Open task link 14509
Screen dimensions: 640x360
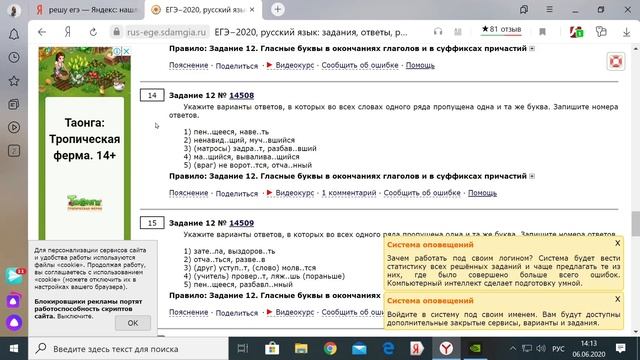pos(242,223)
